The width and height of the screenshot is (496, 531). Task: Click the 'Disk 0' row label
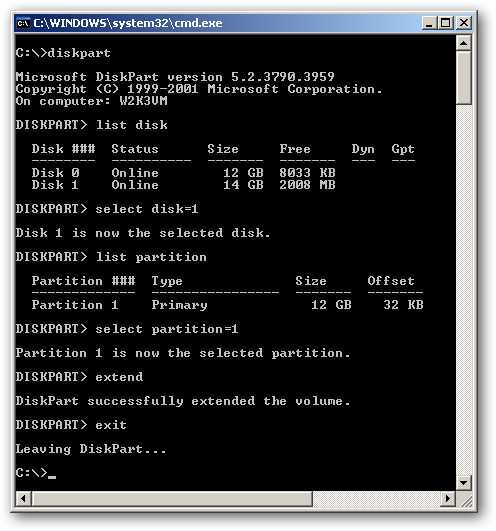pos(55,173)
